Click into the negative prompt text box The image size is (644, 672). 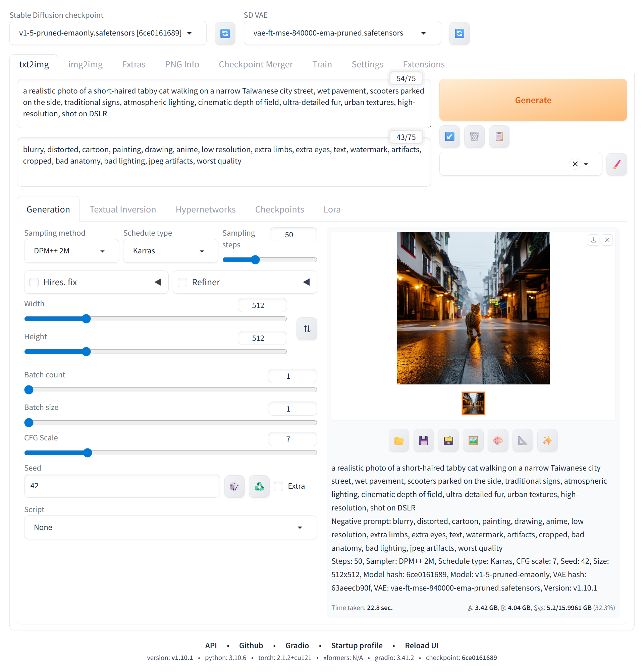pos(224,162)
